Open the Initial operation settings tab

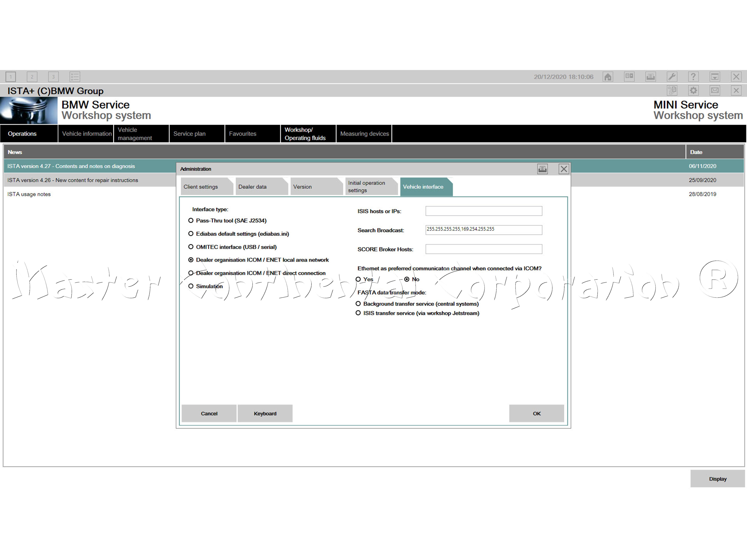tap(371, 187)
